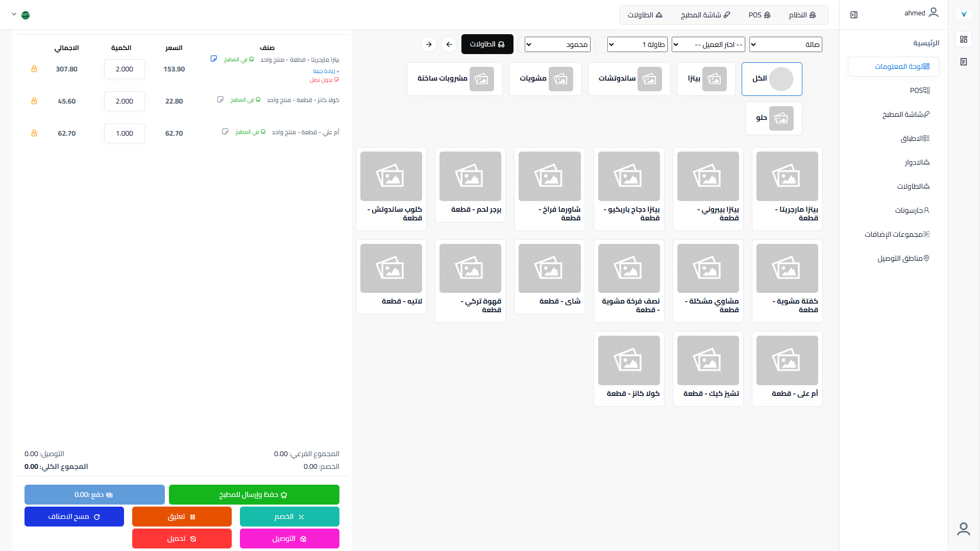Open the محمود waiter dropdown

[x=557, y=44]
